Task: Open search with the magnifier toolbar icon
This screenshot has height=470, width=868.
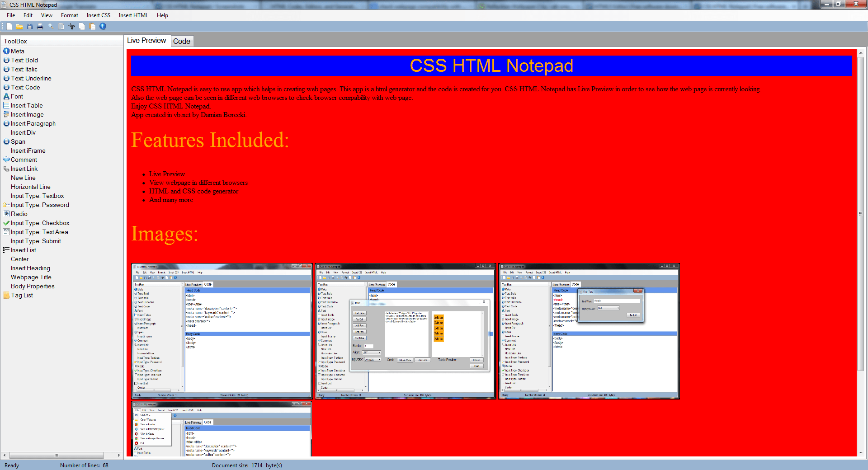Action: (51, 26)
